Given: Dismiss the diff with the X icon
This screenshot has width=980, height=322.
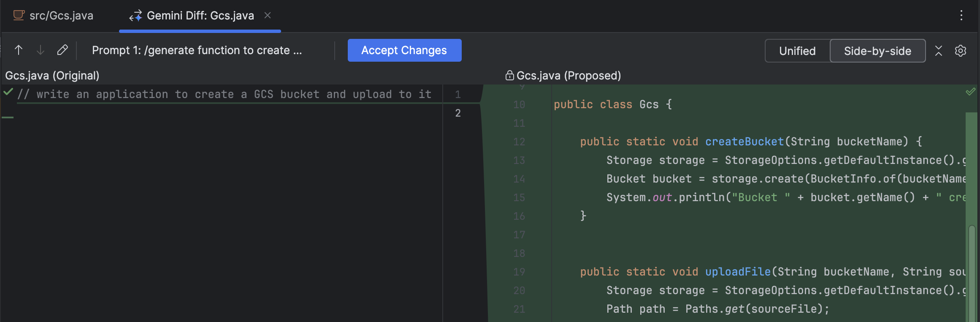Looking at the screenshot, I should [938, 51].
